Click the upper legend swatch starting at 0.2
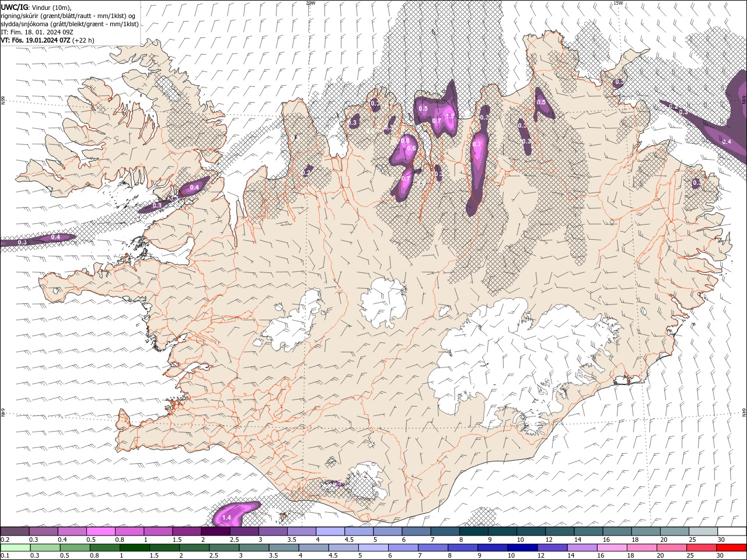747x560 pixels. tap(15, 531)
